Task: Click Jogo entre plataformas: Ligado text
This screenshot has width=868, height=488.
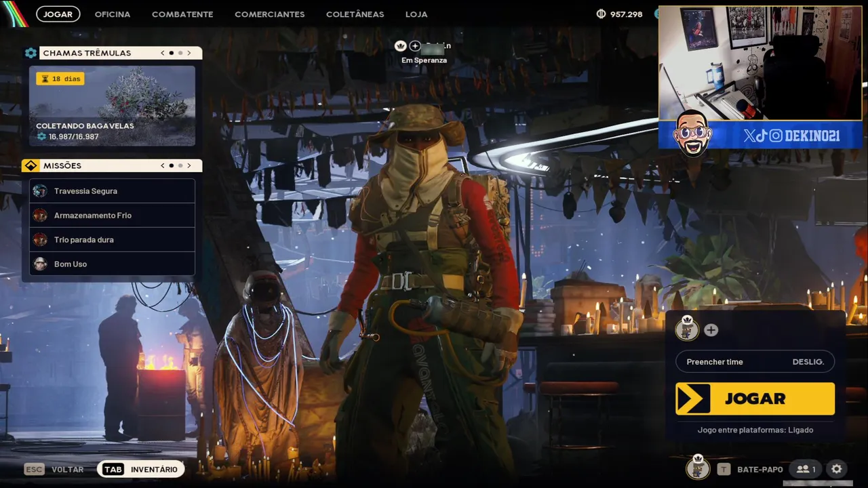Action: click(x=755, y=430)
